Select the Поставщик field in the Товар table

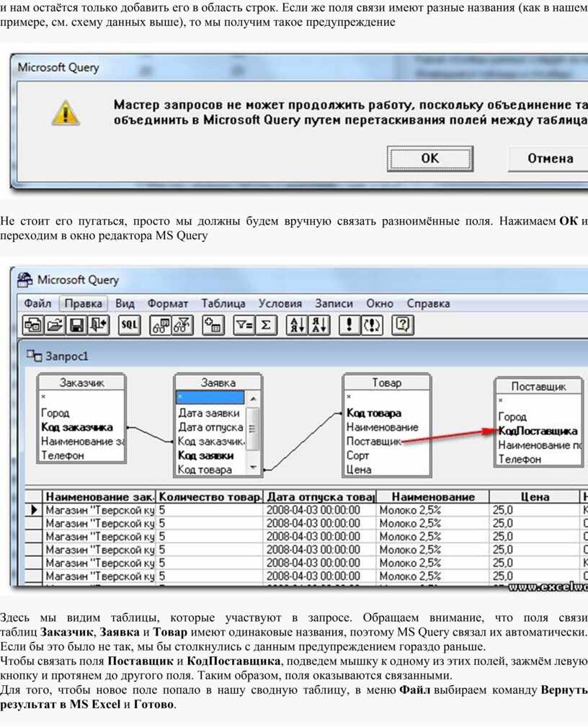[374, 442]
